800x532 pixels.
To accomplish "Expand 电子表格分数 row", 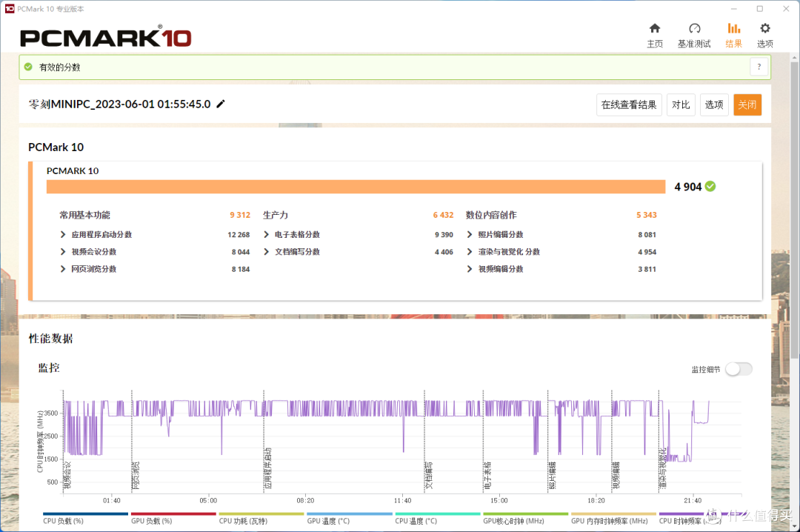I will point(266,234).
